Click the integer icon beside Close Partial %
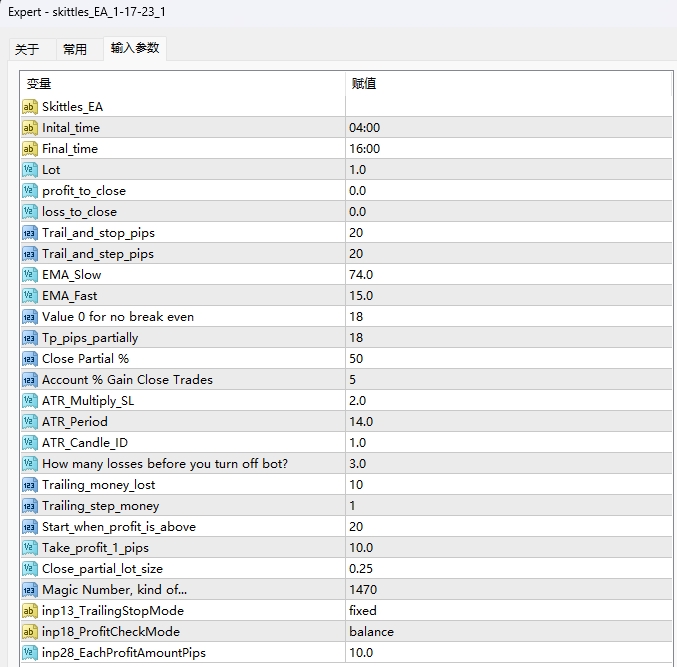The image size is (677, 667). coord(29,359)
